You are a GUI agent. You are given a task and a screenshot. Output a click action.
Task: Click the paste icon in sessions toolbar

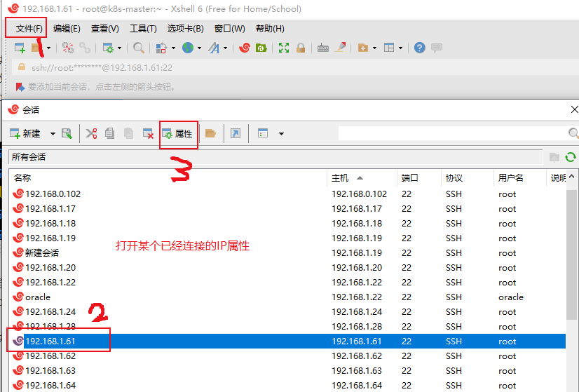pyautogui.click(x=128, y=133)
